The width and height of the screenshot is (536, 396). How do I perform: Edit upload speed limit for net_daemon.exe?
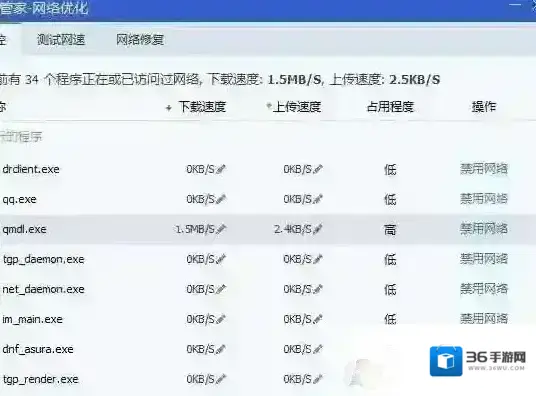[318, 289]
